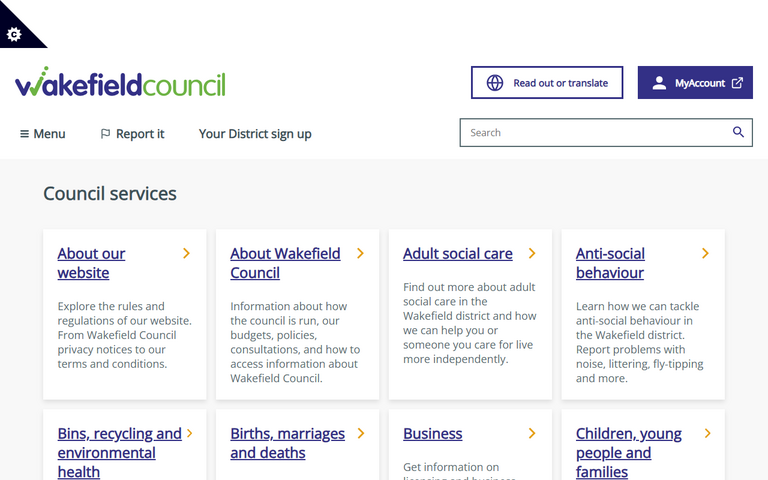This screenshot has height=480, width=768.
Task: Go to the Business services link
Action: click(432, 434)
